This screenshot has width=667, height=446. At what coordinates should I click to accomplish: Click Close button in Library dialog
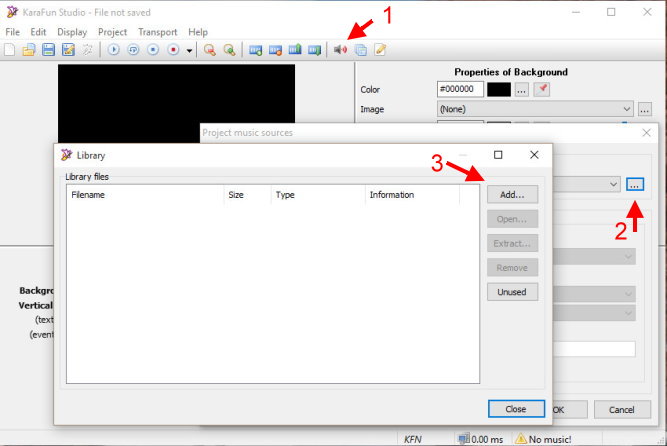516,409
